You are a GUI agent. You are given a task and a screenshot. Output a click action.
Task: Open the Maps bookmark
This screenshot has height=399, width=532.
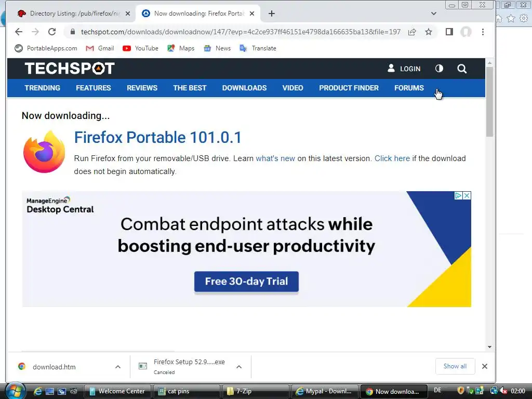tap(181, 48)
